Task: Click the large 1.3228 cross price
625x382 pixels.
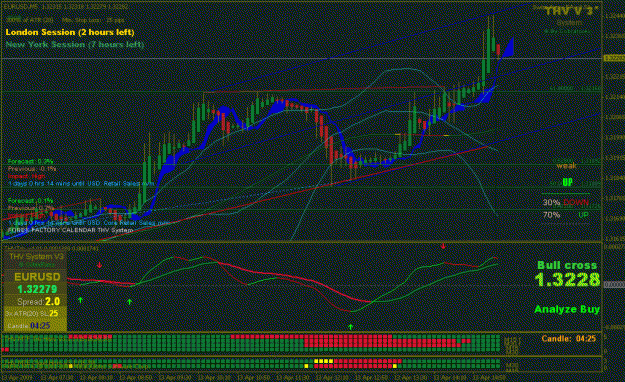Action: tap(567, 280)
